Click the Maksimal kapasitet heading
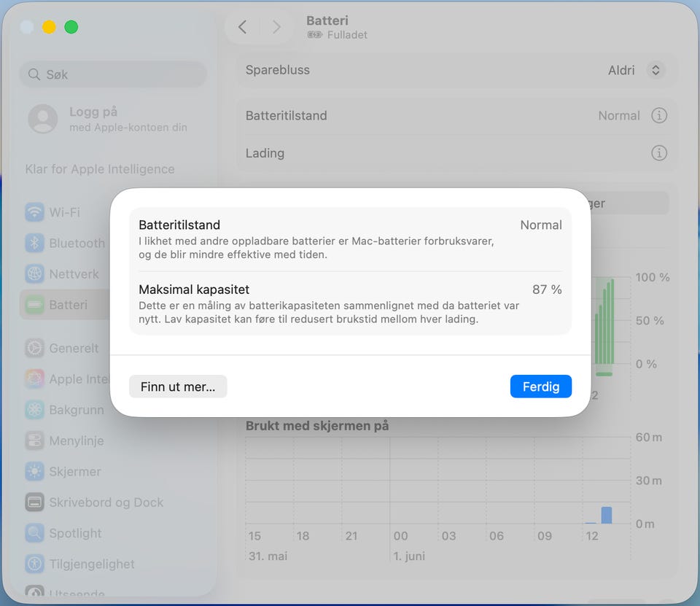The height and width of the screenshot is (606, 700). [x=194, y=290]
